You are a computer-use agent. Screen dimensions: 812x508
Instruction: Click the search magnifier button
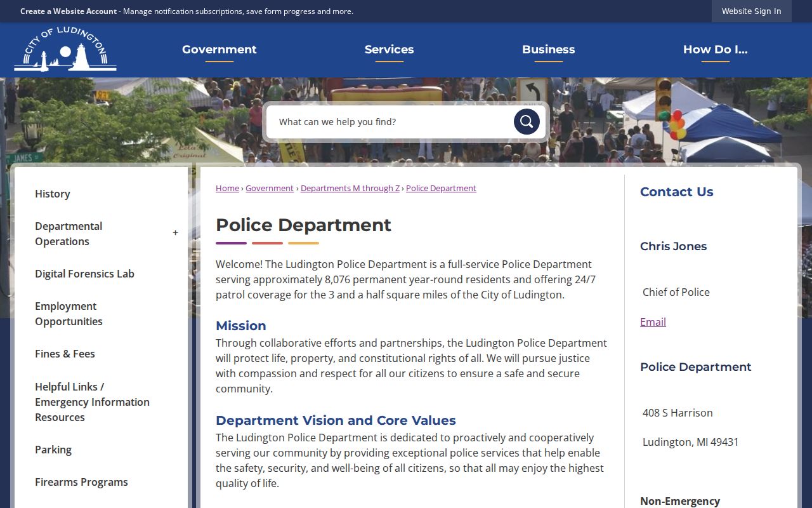point(527,121)
